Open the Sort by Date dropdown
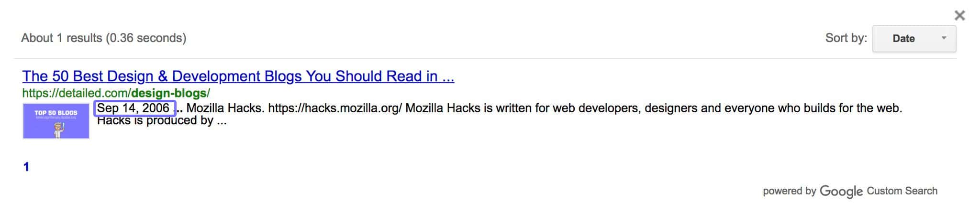Viewport: 980px width, 214px height. pyautogui.click(x=914, y=39)
